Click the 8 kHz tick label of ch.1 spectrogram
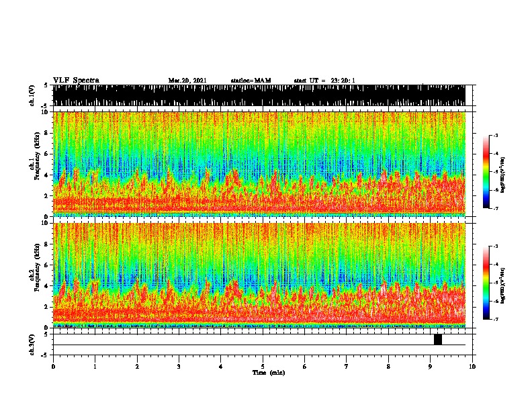This screenshot has height=411, width=532. [46, 133]
